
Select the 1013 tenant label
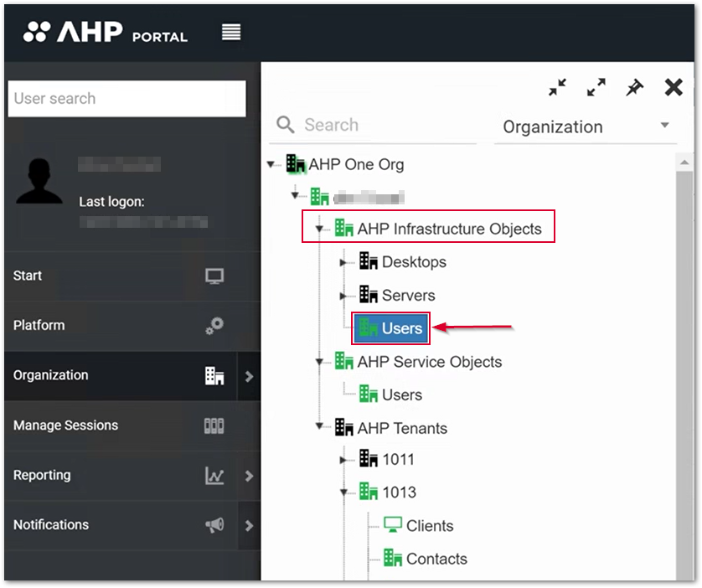coord(399,493)
